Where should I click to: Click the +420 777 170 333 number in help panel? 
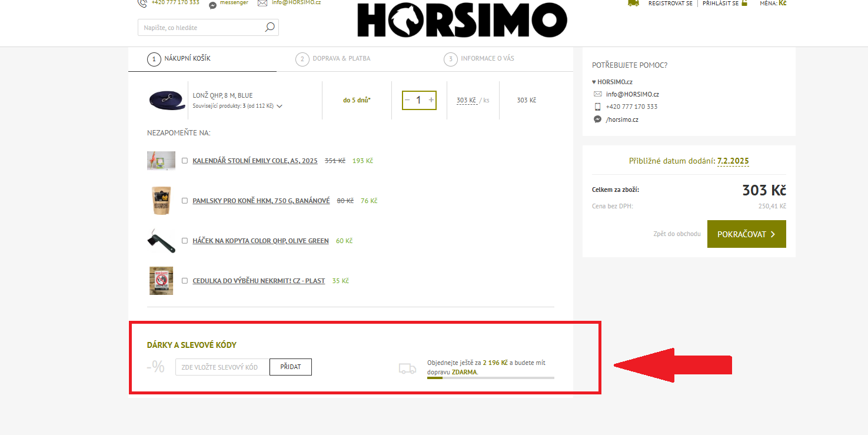(631, 107)
